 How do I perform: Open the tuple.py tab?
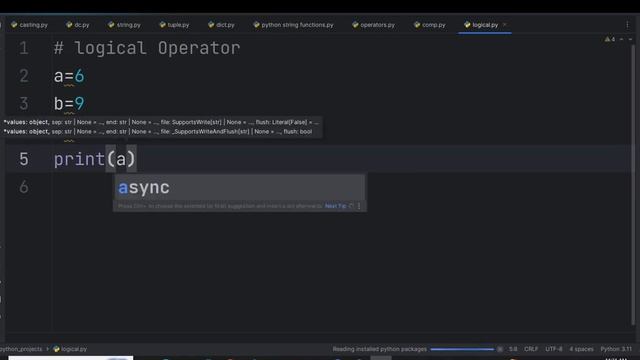coord(174,25)
